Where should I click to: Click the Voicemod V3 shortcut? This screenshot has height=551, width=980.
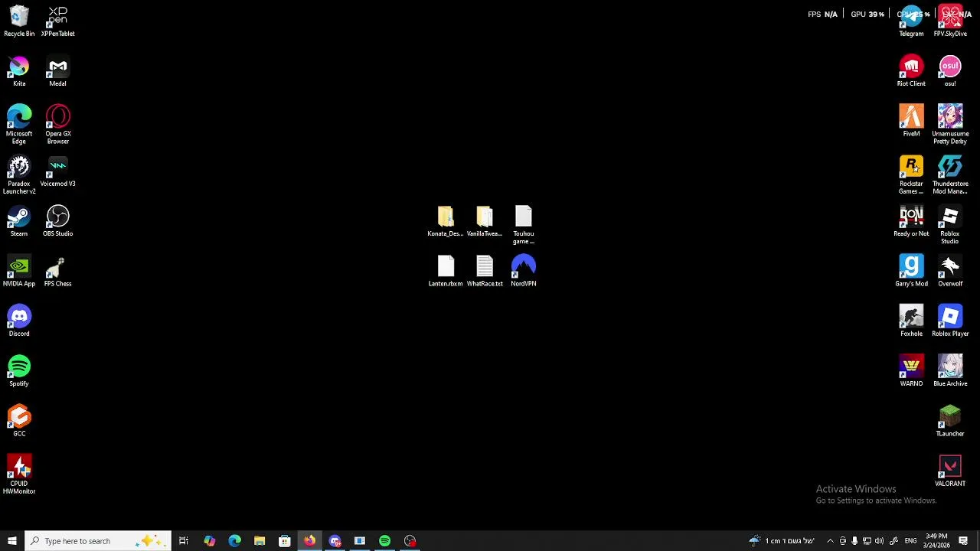click(x=57, y=171)
